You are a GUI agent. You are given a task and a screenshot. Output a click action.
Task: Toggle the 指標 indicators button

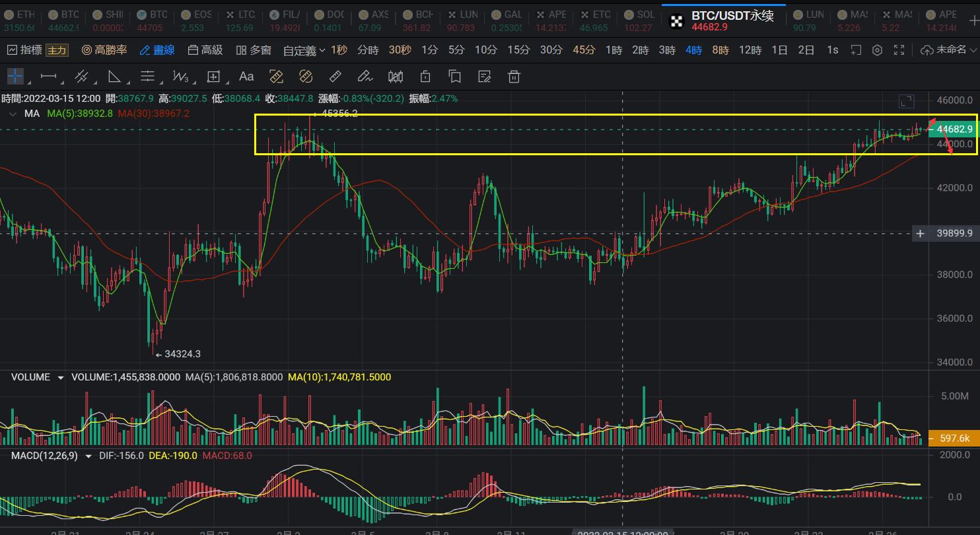tap(25, 50)
